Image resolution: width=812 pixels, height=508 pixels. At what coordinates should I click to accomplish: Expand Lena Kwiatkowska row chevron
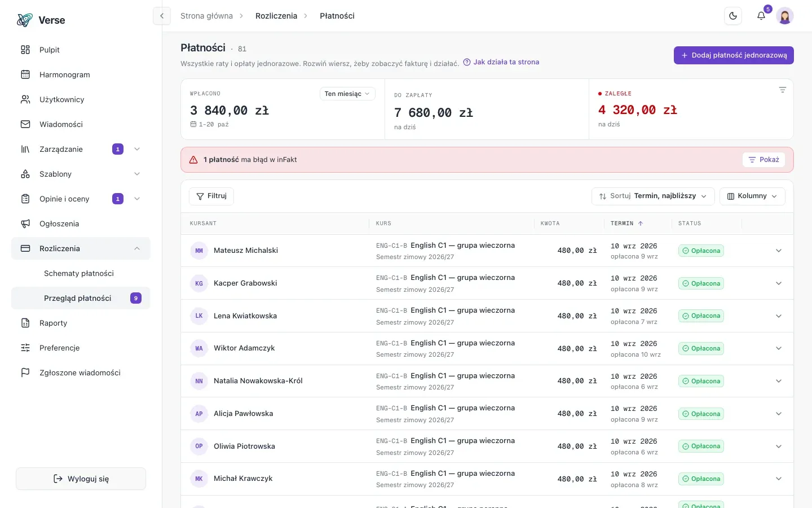pyautogui.click(x=779, y=316)
